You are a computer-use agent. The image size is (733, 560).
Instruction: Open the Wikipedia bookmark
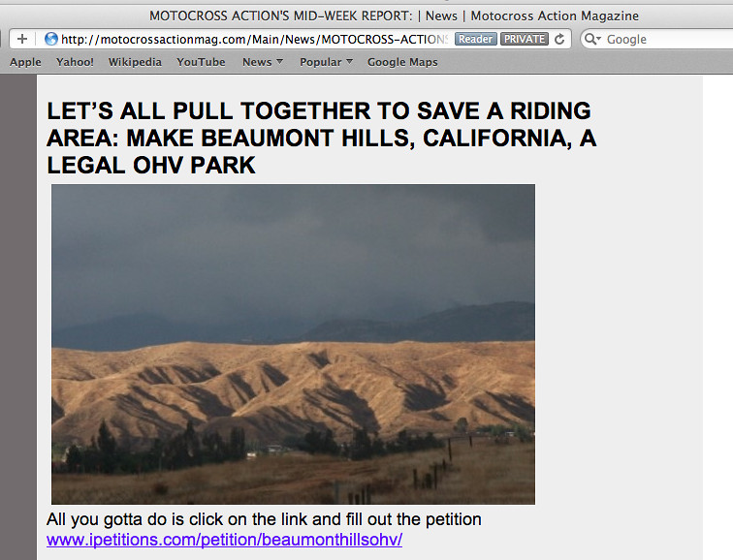(135, 62)
